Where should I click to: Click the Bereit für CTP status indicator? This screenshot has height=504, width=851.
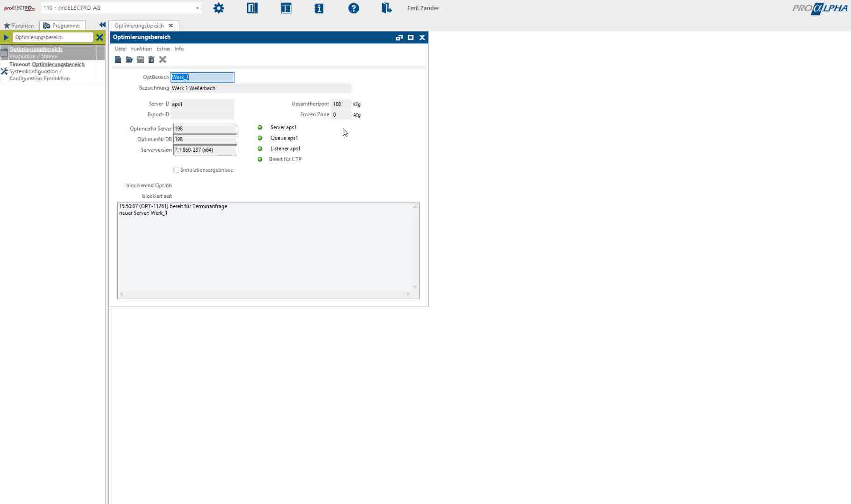[x=260, y=160]
